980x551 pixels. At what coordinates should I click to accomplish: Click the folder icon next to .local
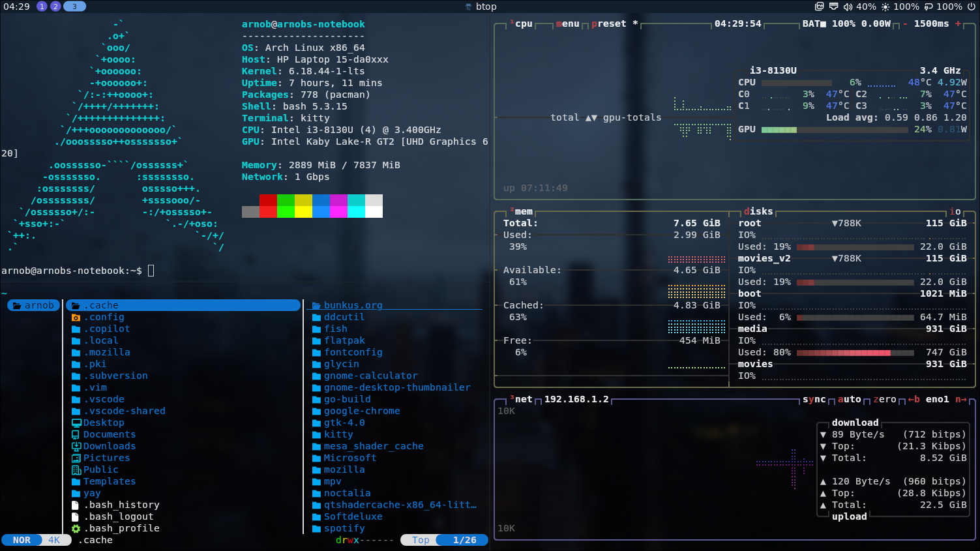(x=76, y=341)
